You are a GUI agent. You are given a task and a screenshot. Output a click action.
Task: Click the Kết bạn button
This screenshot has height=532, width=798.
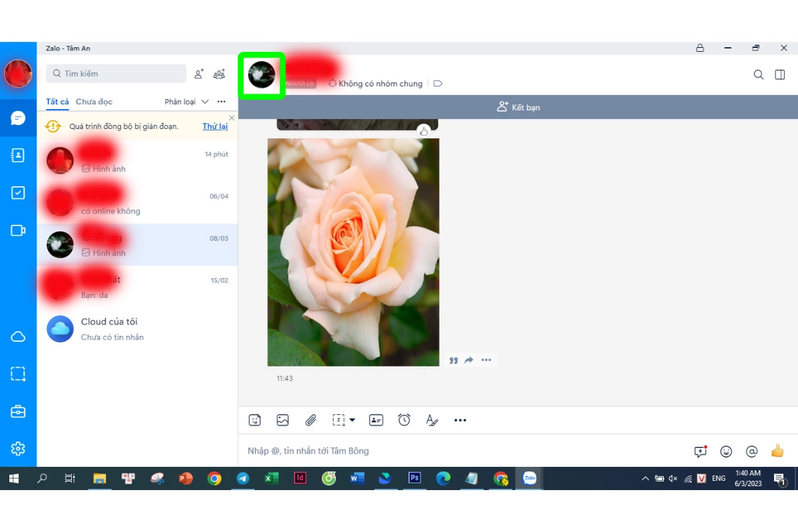518,107
